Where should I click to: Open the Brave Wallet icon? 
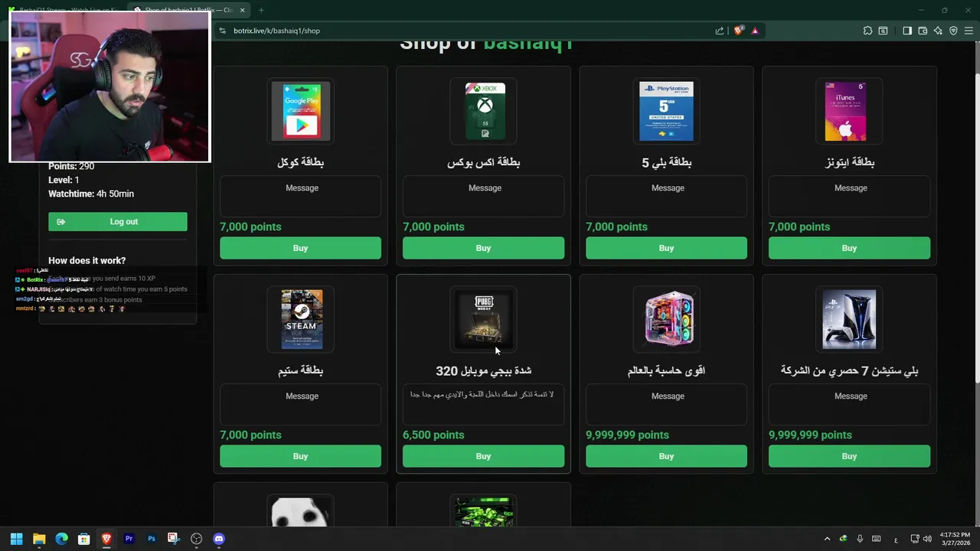pos(923,31)
